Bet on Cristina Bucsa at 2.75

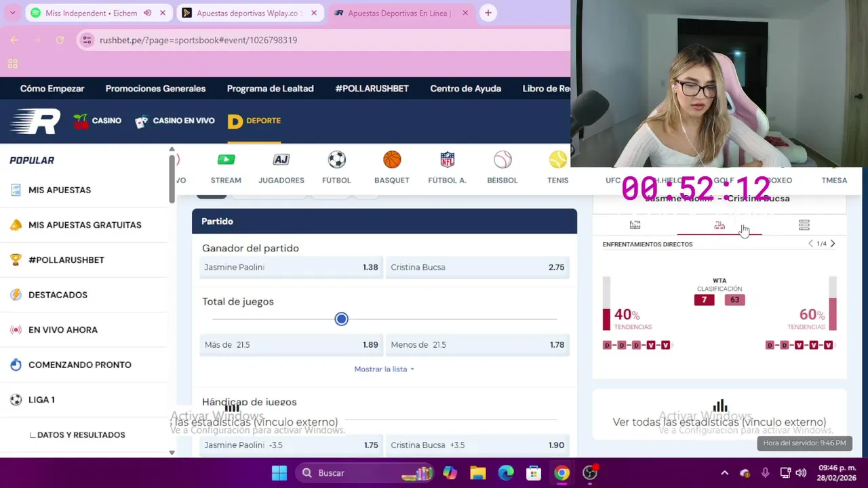[x=477, y=267]
